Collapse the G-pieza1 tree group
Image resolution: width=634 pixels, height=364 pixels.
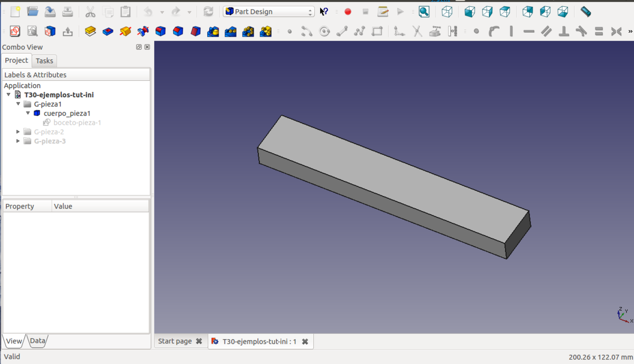18,104
